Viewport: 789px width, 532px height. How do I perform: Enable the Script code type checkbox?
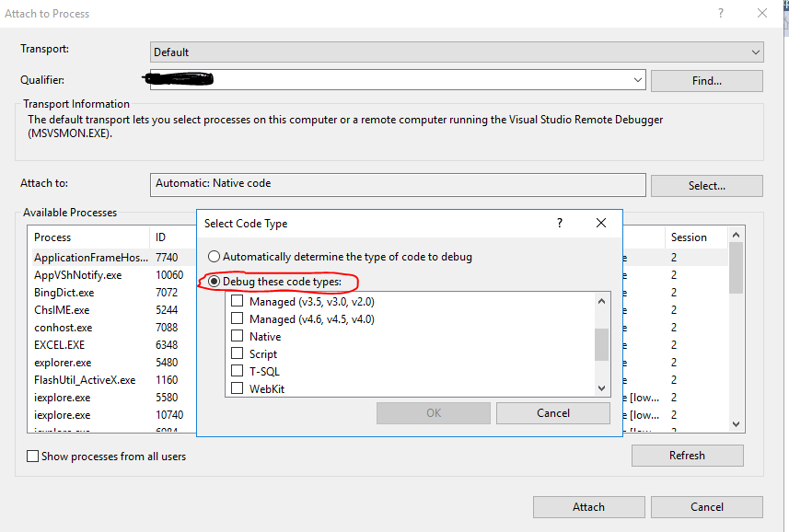(x=238, y=354)
